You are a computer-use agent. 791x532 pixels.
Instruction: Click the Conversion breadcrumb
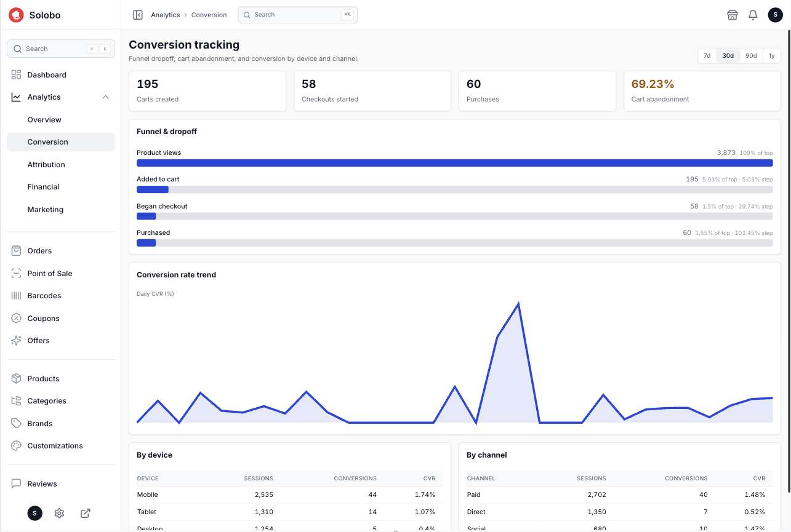(209, 15)
